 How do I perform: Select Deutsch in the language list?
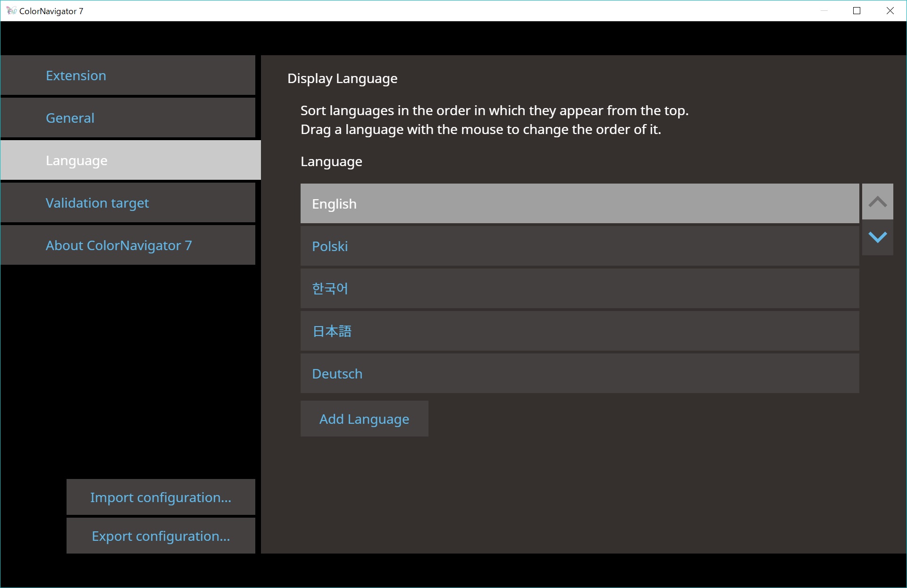tap(579, 373)
